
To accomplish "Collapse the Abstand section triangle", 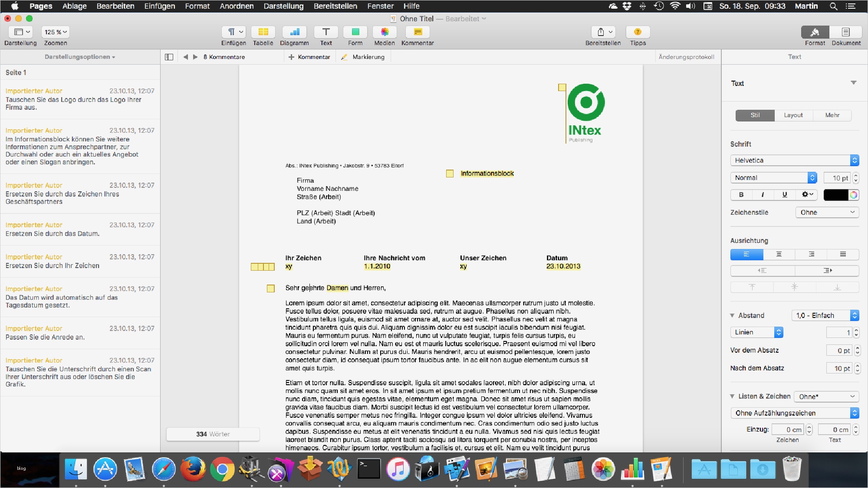I will coord(733,315).
